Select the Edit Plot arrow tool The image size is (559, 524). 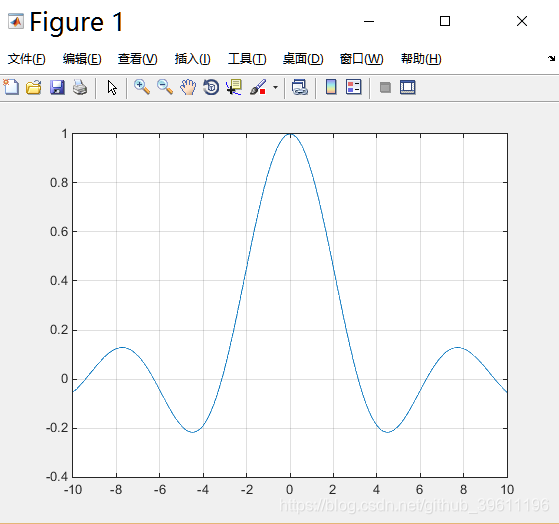click(x=112, y=87)
